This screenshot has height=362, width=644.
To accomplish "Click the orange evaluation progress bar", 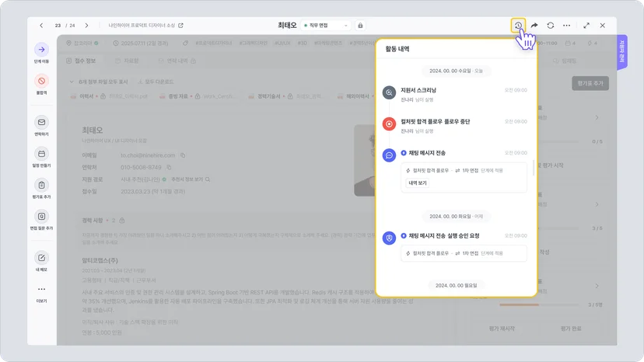I will 519,305.
